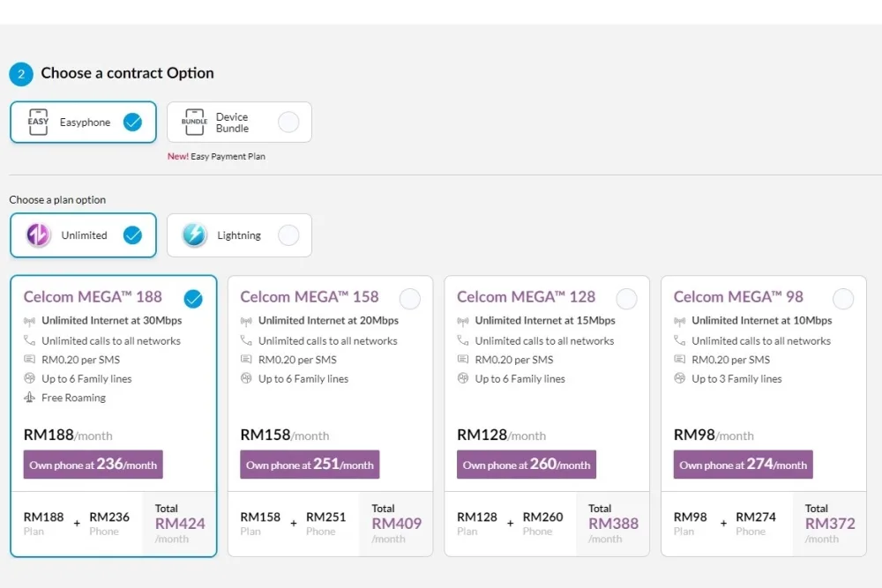Select the Celcom MEGA 98 radio circle
This screenshot has width=882, height=588.
tap(842, 299)
